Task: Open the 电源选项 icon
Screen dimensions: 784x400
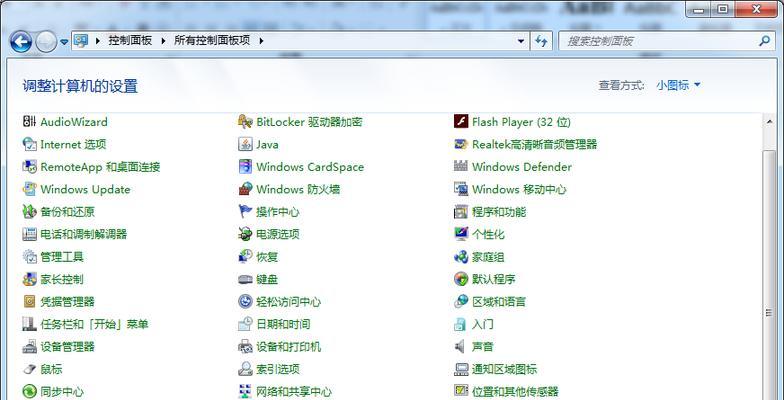Action: tap(245, 234)
